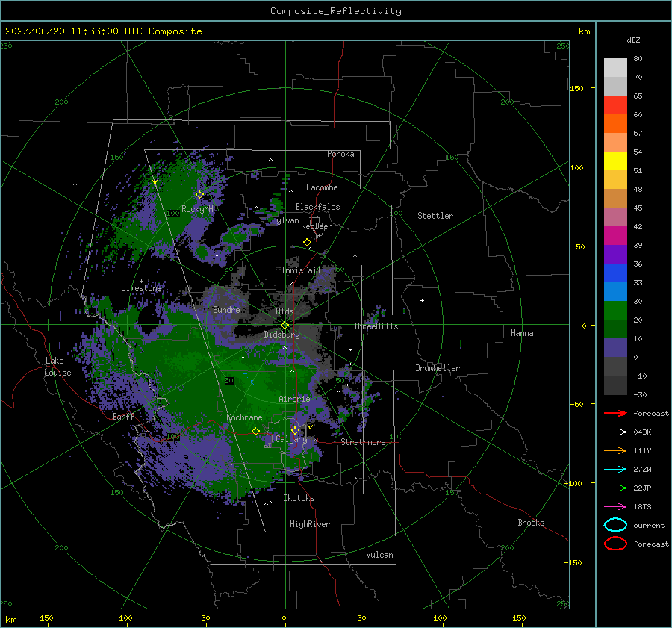Click the Ponoka city label
This screenshot has height=628, width=672.
pos(340,154)
